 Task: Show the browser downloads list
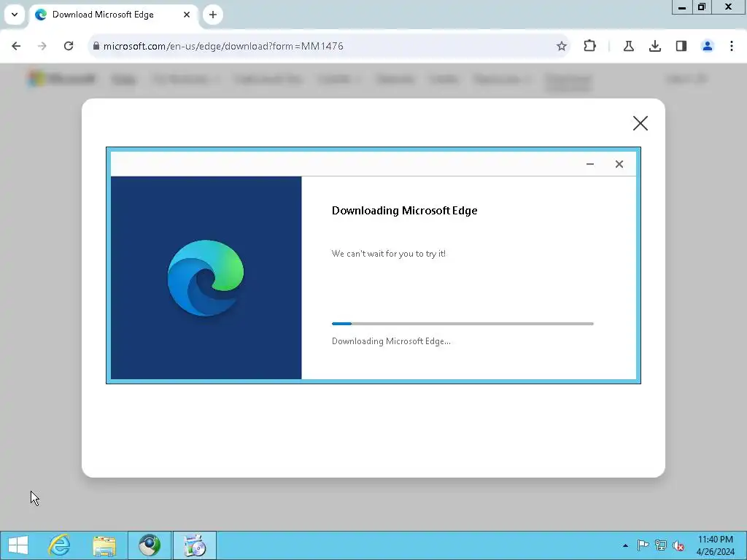click(655, 46)
